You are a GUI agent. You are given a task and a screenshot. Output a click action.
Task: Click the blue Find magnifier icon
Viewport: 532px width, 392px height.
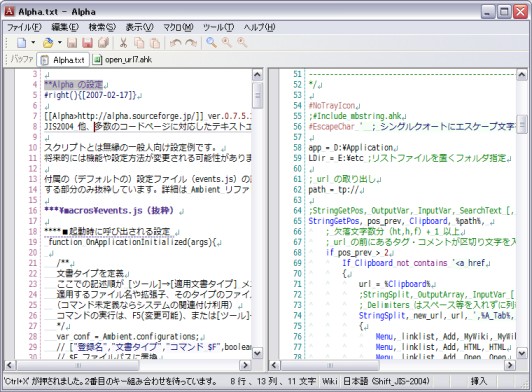(211, 43)
